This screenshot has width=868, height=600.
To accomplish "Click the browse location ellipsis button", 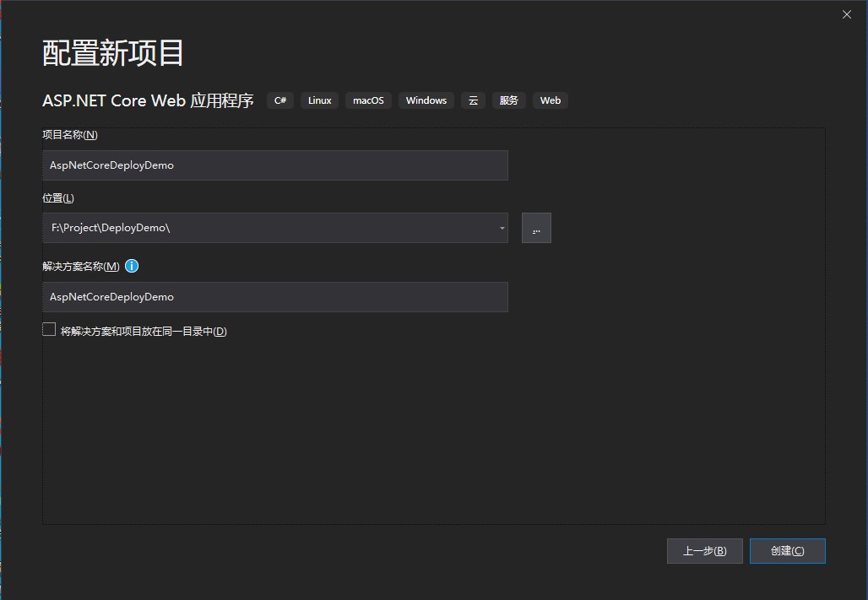I will pos(536,228).
